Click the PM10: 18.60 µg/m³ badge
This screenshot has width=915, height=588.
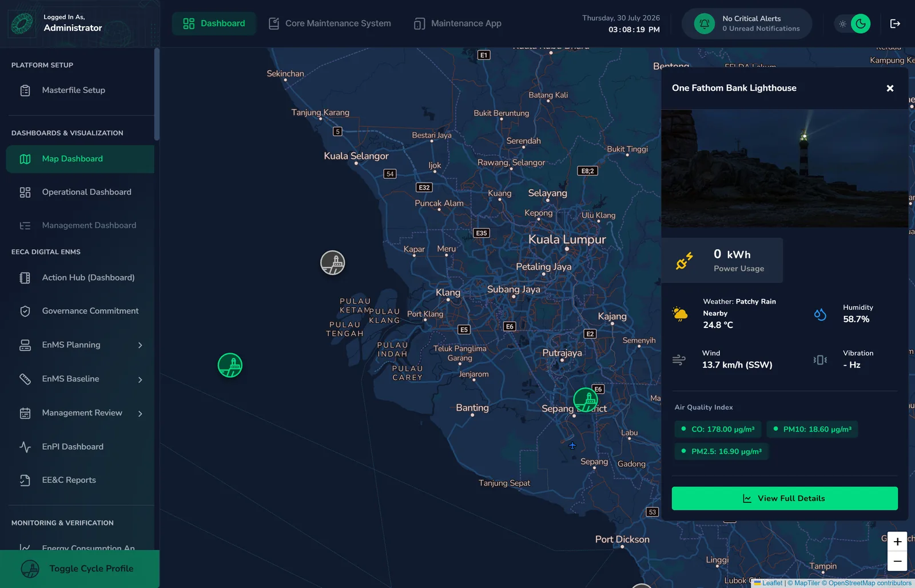click(812, 429)
